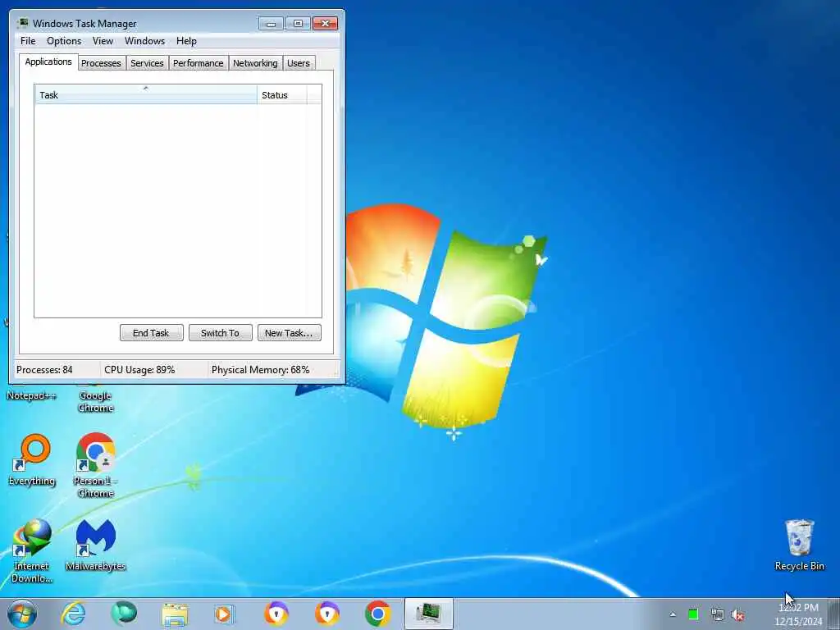Maximize the Task Manager window
Image resolution: width=840 pixels, height=630 pixels.
[x=298, y=23]
